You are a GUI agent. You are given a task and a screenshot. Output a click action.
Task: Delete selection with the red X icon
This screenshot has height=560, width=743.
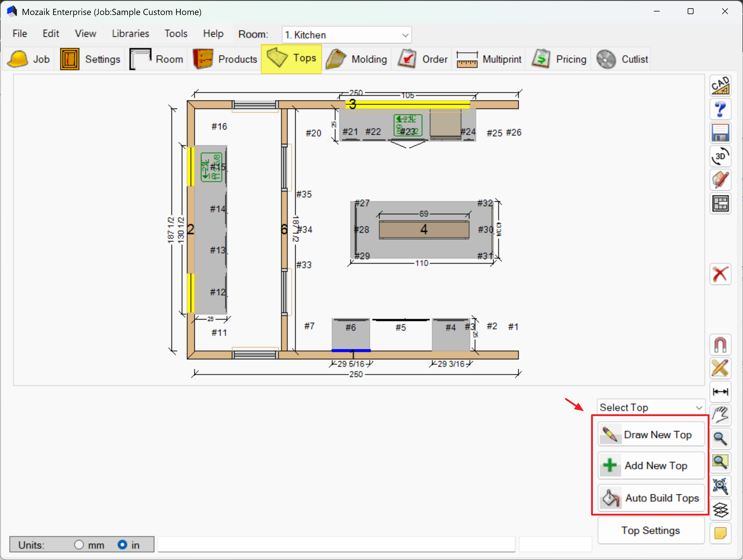coord(720,274)
